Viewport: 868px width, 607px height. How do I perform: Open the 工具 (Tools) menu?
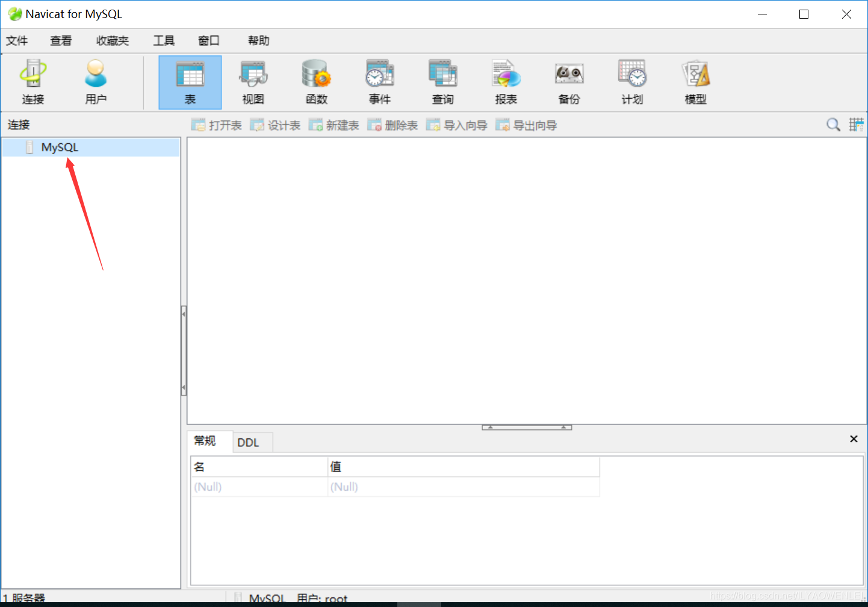pyautogui.click(x=164, y=40)
